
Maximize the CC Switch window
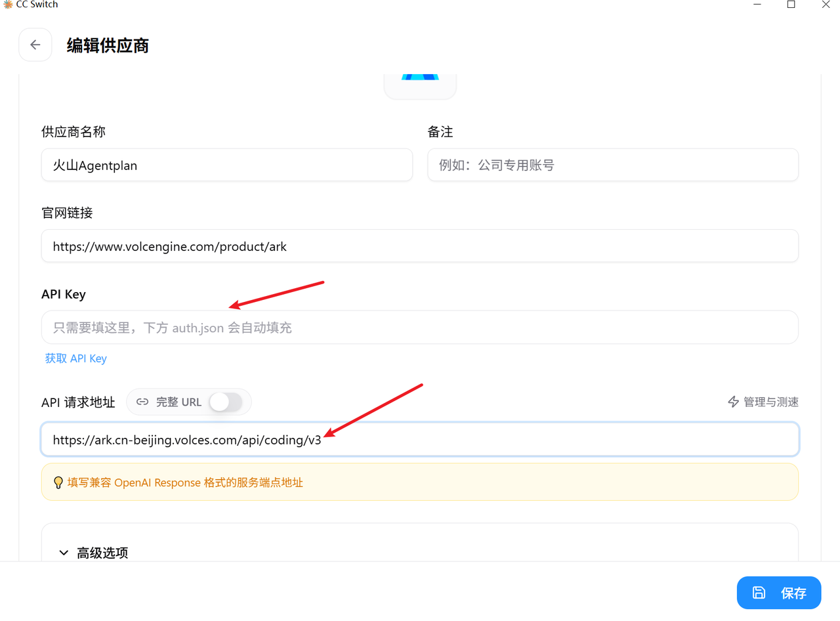791,5
